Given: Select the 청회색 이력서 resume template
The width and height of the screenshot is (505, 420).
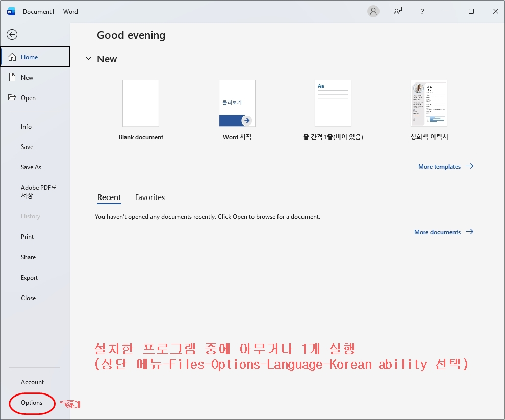Looking at the screenshot, I should pyautogui.click(x=429, y=103).
